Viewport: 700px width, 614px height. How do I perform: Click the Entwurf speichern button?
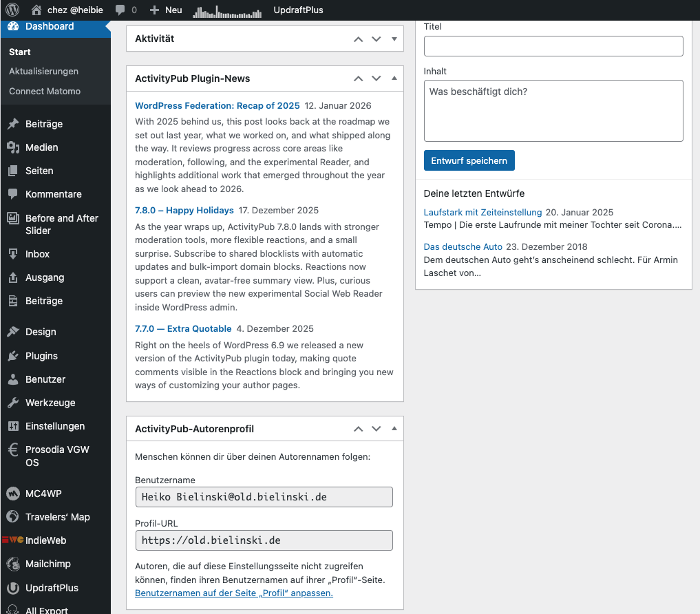point(469,160)
